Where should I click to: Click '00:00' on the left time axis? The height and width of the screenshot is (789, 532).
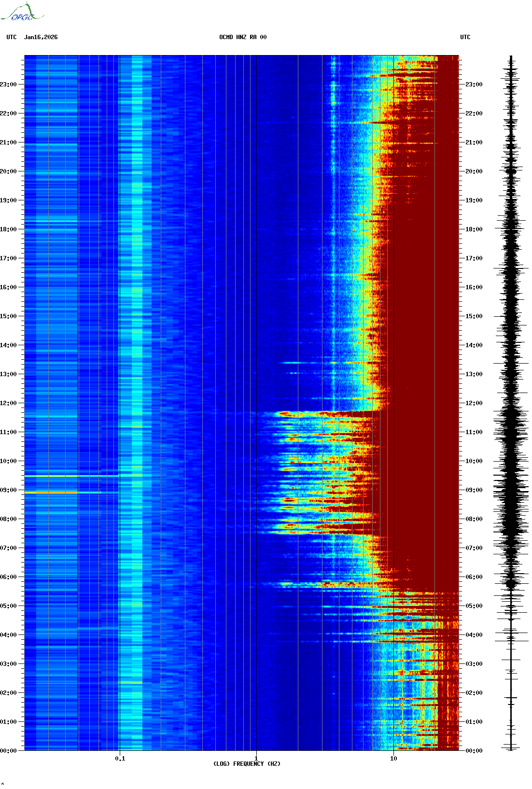pos(8,751)
